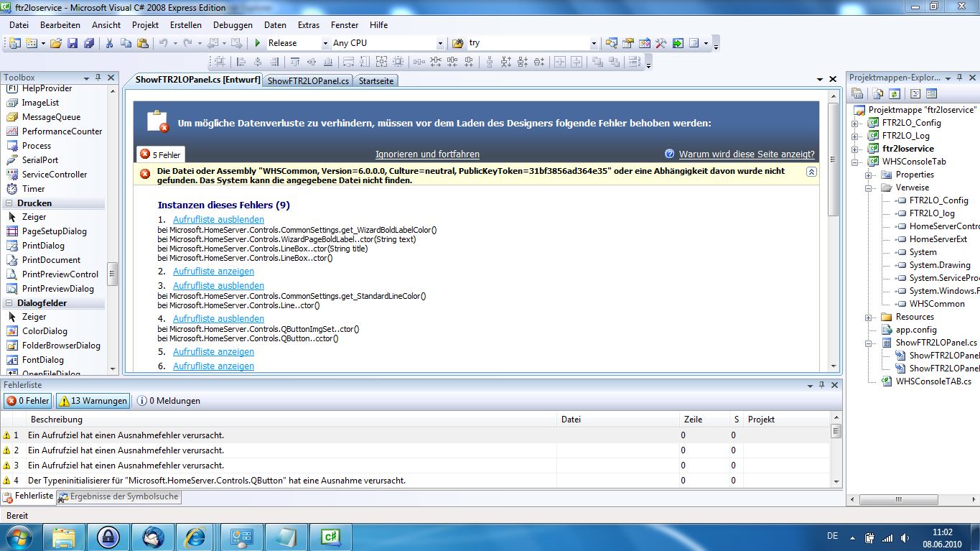Open the Datei menu
The height and width of the screenshot is (551, 980).
(x=19, y=24)
